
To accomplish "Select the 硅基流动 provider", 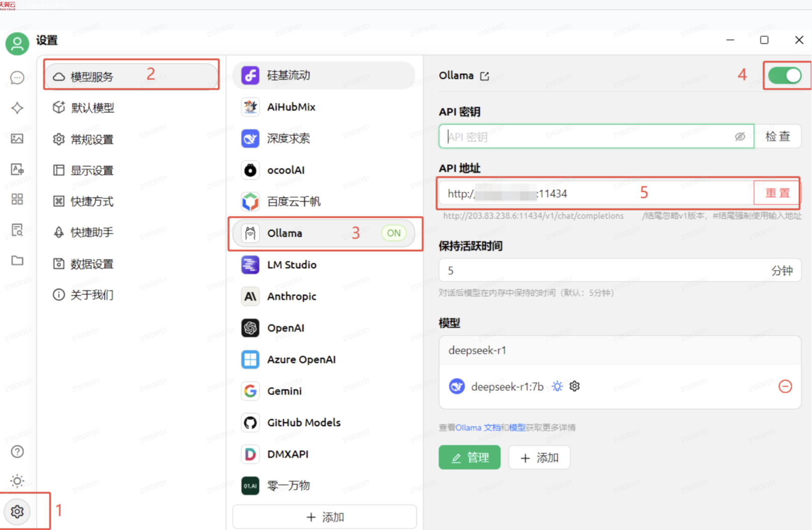I will [x=324, y=75].
